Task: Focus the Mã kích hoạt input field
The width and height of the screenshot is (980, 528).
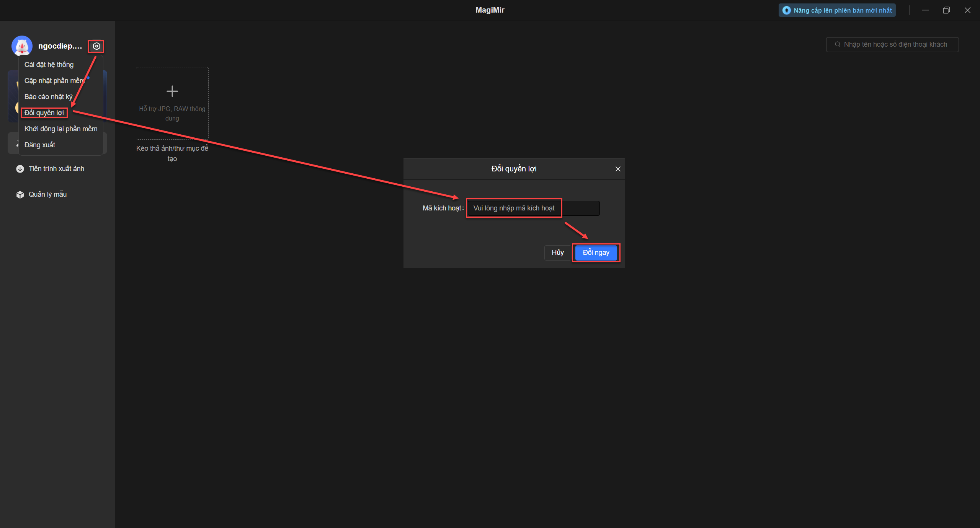Action: pyautogui.click(x=533, y=208)
